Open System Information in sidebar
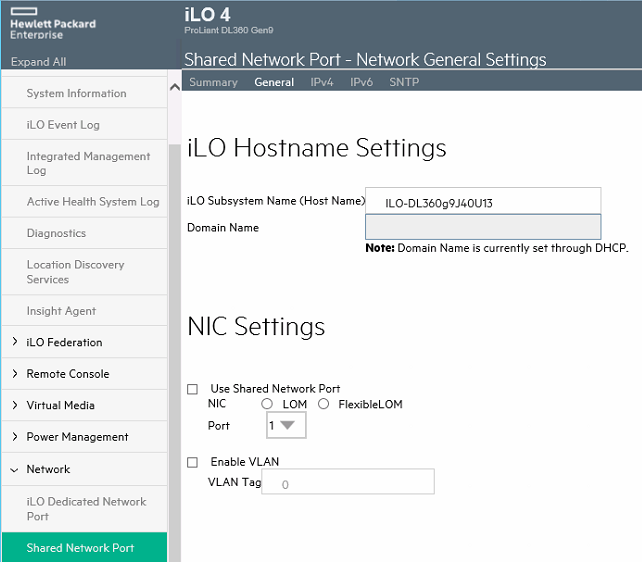 tap(84, 93)
